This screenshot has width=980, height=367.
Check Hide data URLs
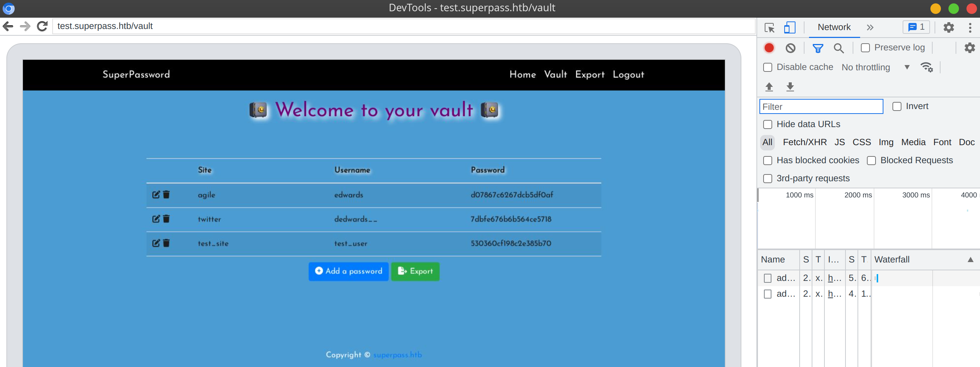768,124
